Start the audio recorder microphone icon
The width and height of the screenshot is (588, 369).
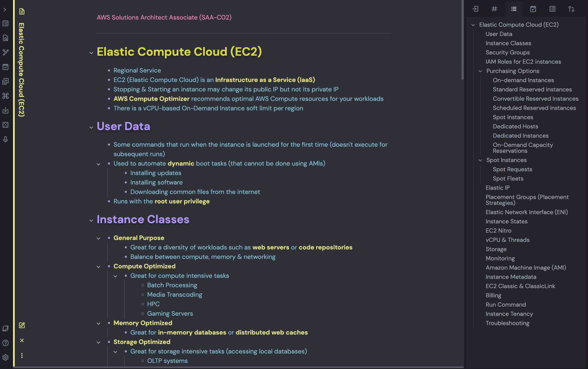coord(5,139)
